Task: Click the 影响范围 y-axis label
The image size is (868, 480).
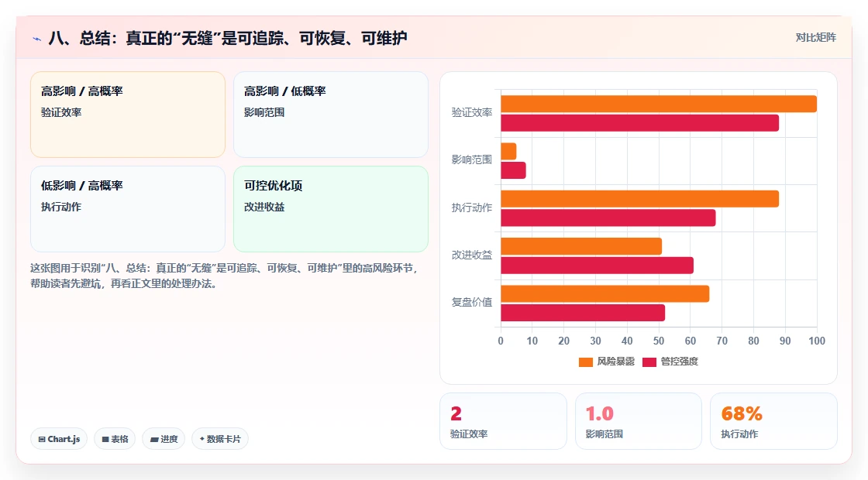Action: tap(472, 159)
